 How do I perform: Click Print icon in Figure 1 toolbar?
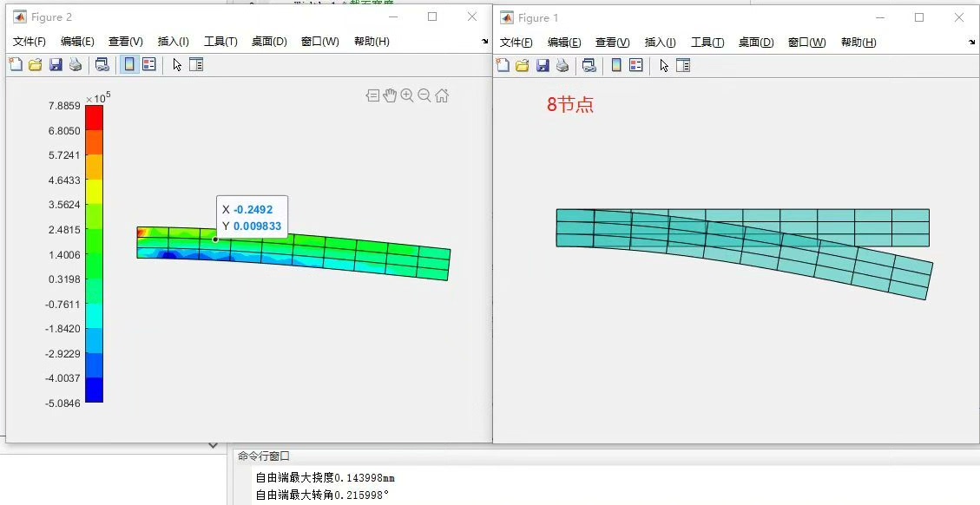click(562, 65)
